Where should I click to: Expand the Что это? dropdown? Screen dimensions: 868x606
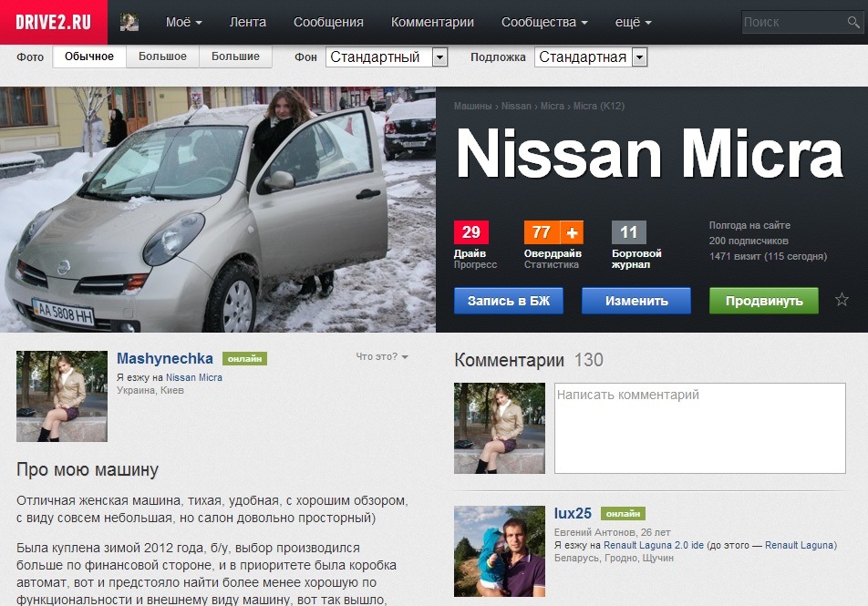(382, 357)
